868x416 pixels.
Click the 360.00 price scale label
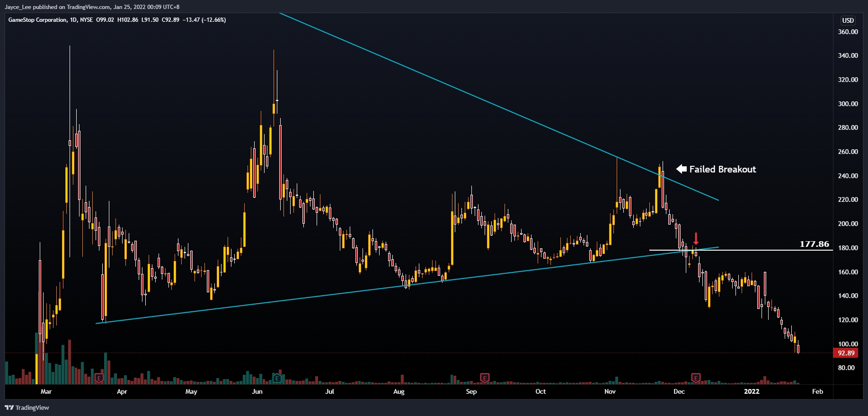click(x=848, y=32)
